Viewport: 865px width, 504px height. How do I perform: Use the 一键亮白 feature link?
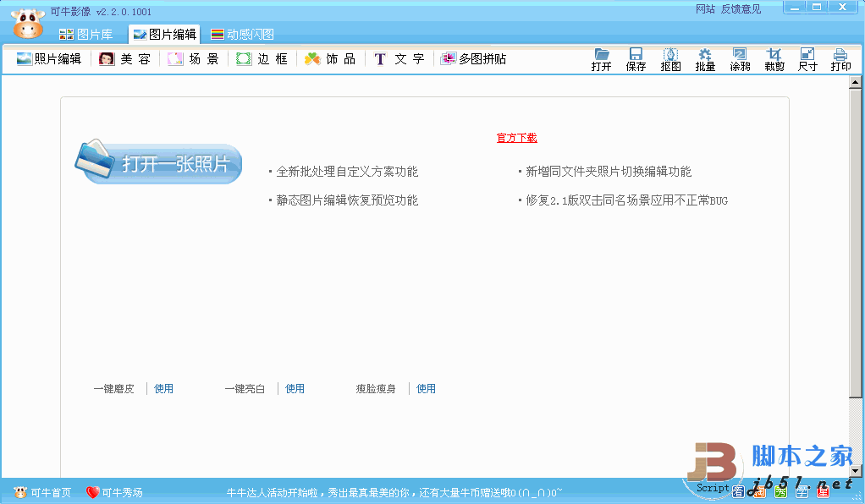pyautogui.click(x=295, y=389)
